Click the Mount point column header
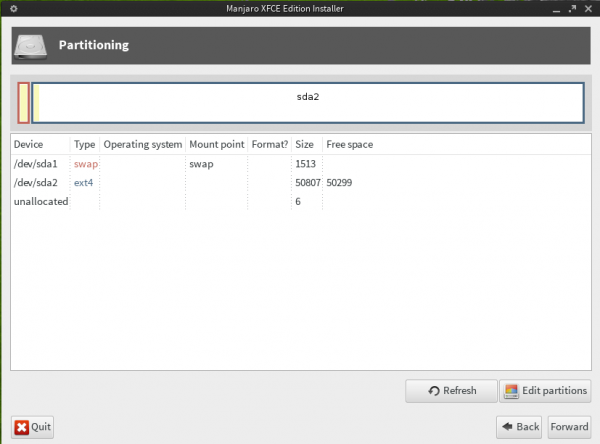Screen dimensions: 600x444 point(217,144)
